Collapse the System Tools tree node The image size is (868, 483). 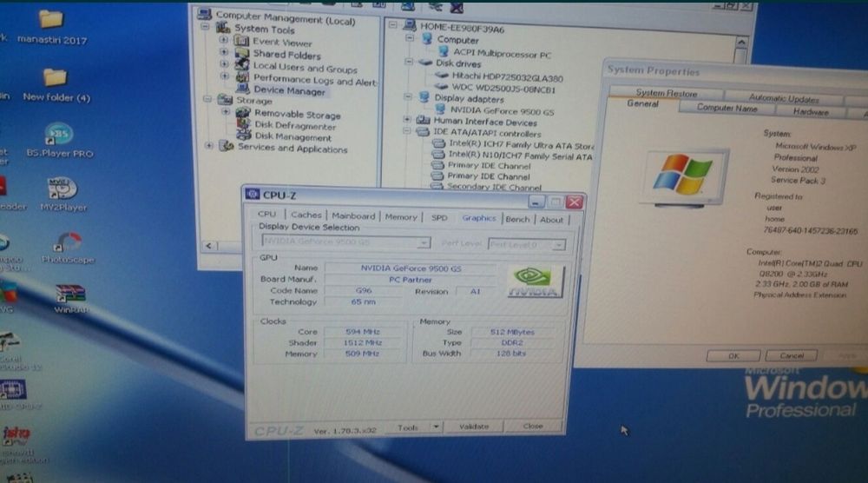pyautogui.click(x=205, y=26)
